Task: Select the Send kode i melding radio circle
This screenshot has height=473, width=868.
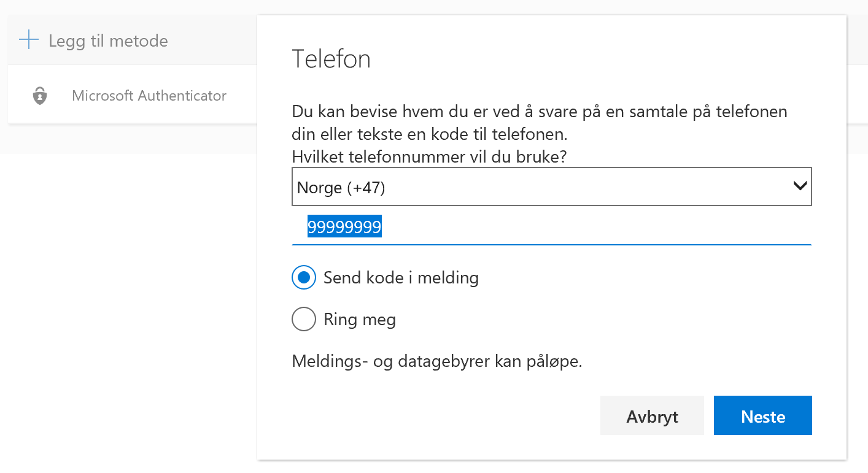Action: pos(304,277)
